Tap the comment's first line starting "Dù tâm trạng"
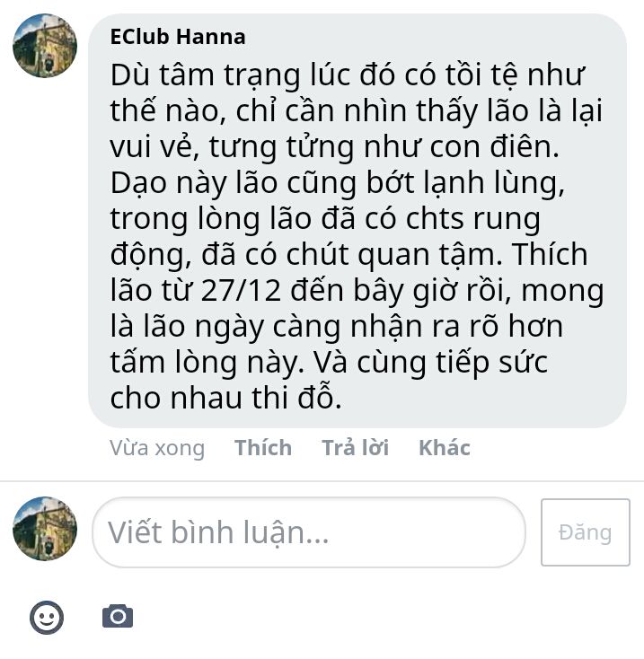This screenshot has width=644, height=659. pos(348,75)
